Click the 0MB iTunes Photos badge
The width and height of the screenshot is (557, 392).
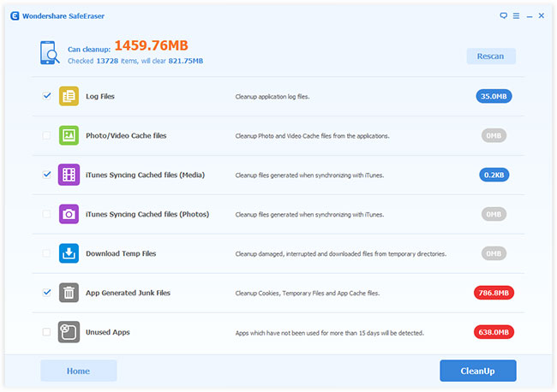(494, 214)
